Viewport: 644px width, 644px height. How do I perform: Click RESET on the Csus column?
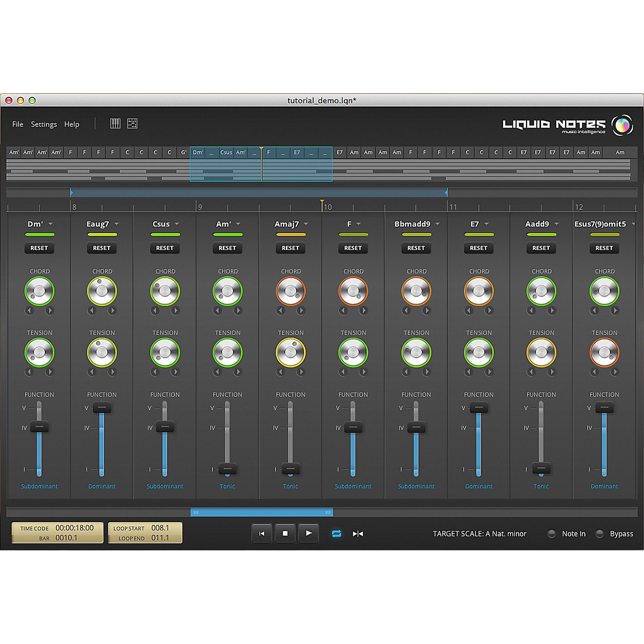click(165, 248)
